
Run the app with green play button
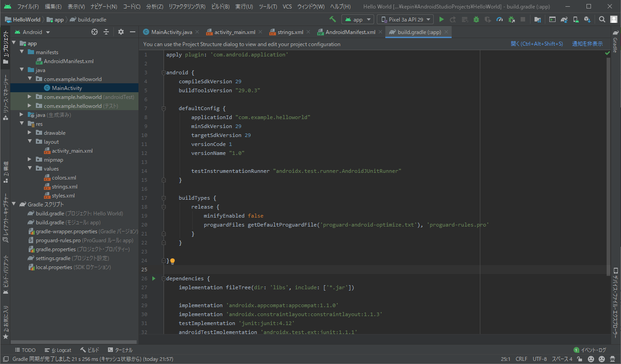(441, 19)
